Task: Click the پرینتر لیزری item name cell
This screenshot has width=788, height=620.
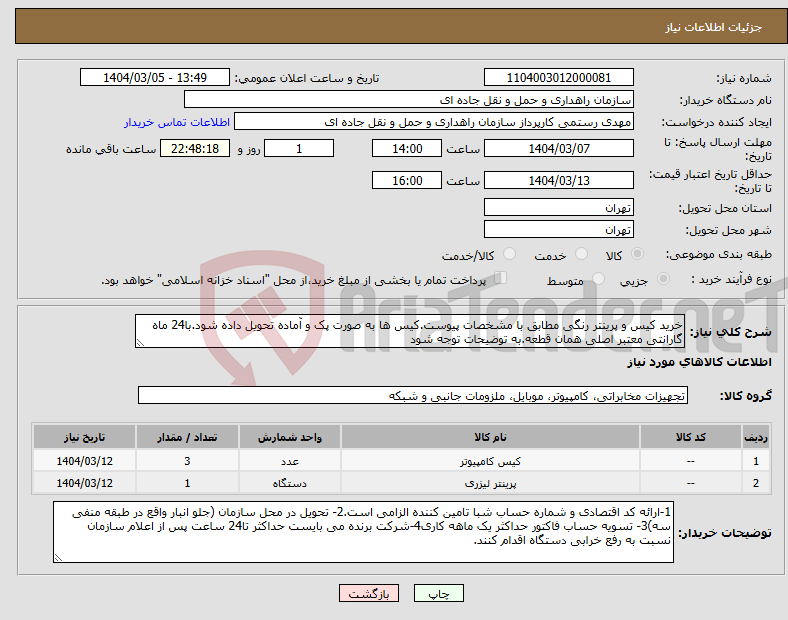Action: [490, 483]
